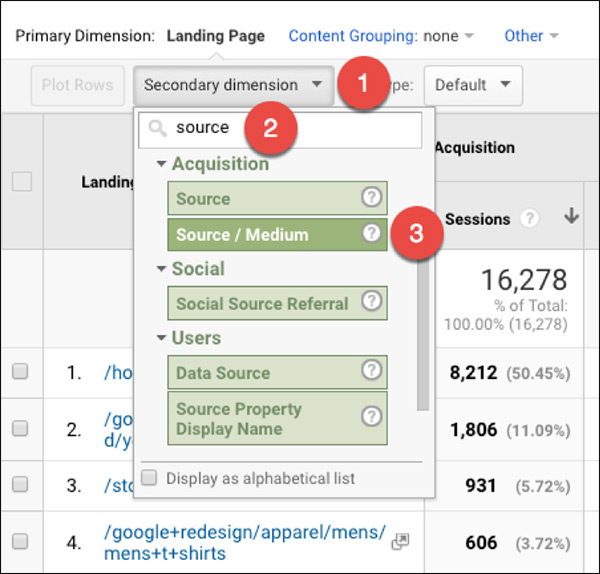The image size is (600, 574).
Task: Click the Sessions column header
Action: point(478,219)
